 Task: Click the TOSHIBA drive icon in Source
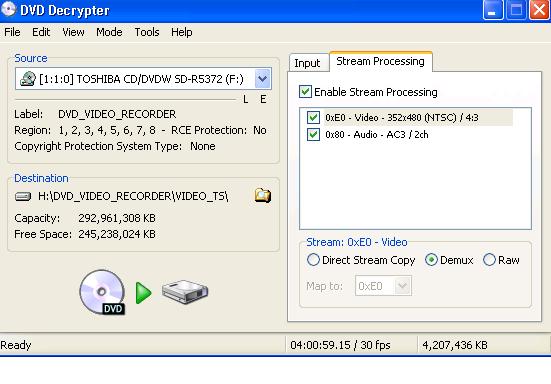[x=28, y=79]
